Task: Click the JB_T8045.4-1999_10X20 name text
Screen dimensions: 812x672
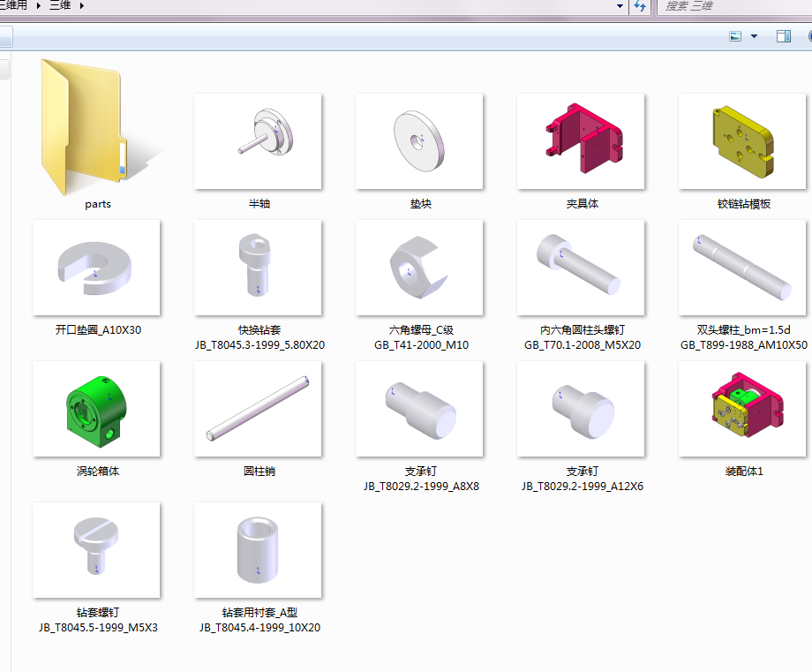Action: point(260,628)
